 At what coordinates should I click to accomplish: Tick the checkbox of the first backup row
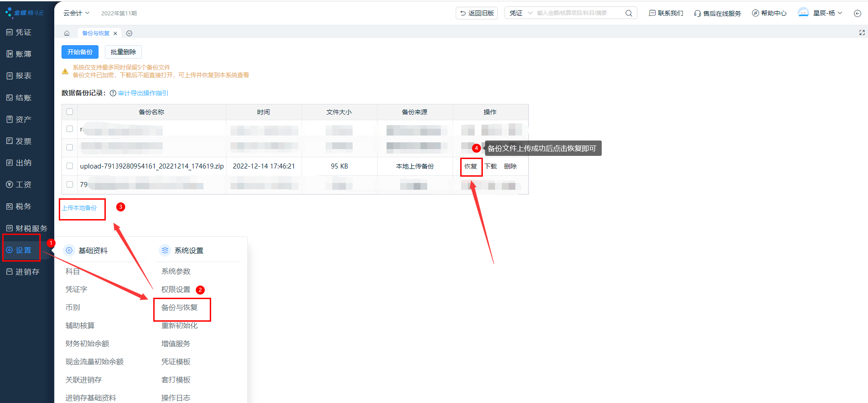(x=70, y=129)
